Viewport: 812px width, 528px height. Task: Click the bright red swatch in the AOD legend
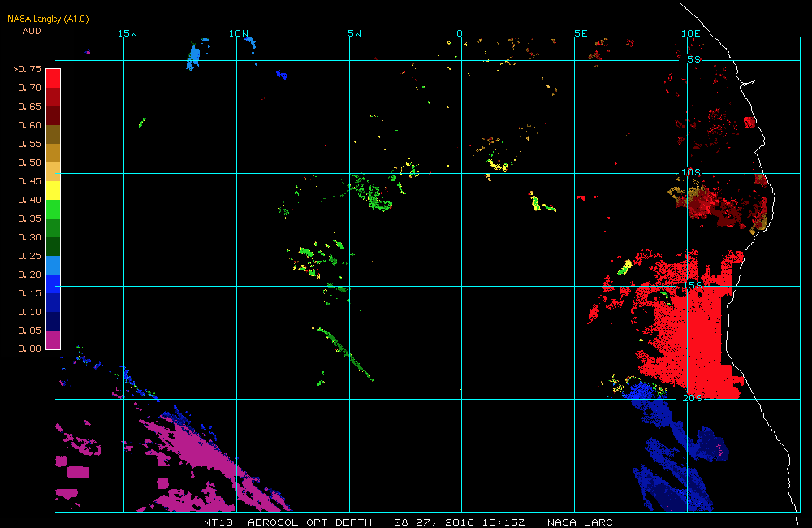[54, 78]
